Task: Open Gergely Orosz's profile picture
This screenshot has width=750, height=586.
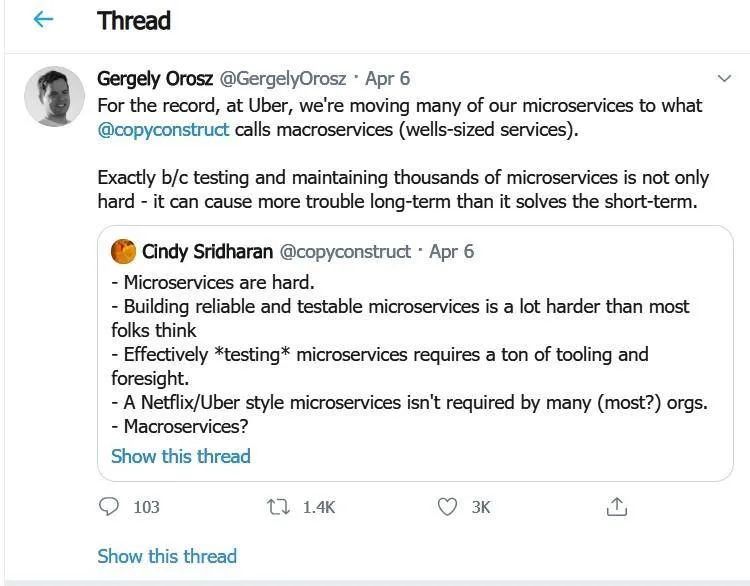Action: [x=54, y=97]
